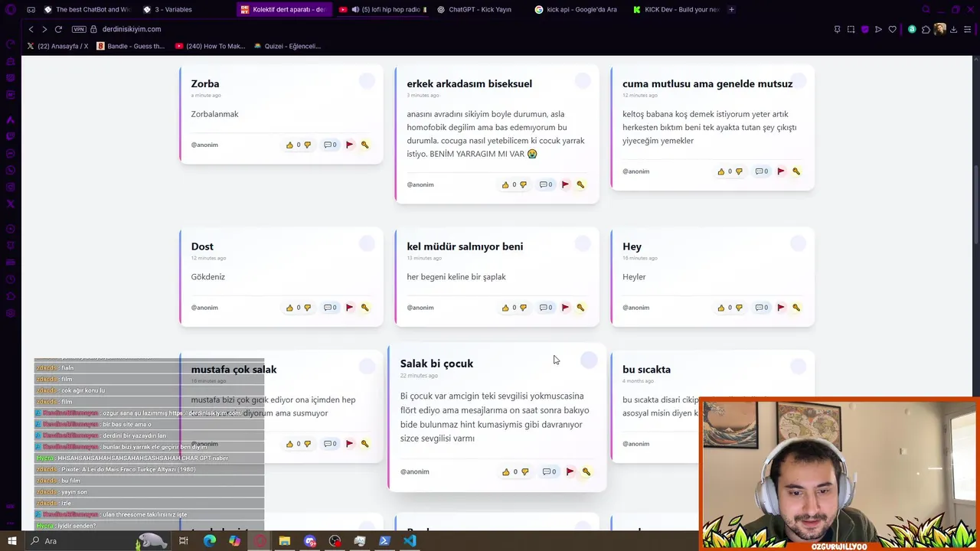The width and height of the screenshot is (980, 551).
Task: Open @anonim link on Salak bi çocuk card
Action: pos(414,471)
